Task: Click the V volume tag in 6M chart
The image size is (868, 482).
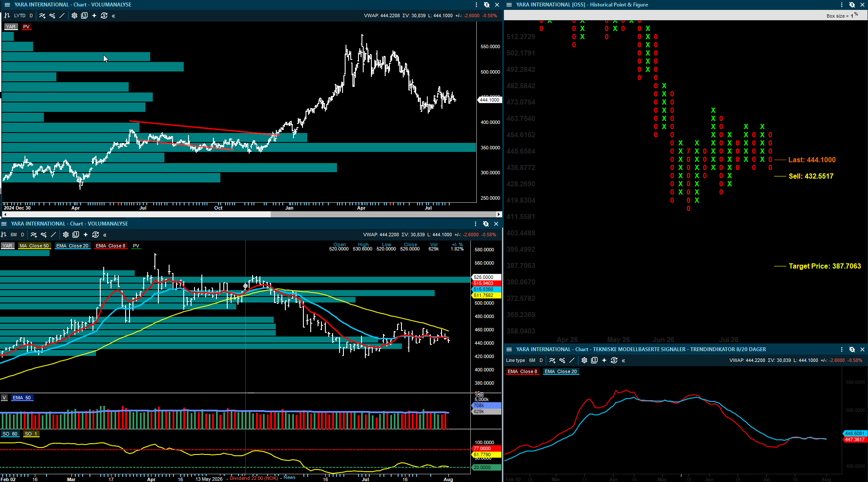Action: coord(4,398)
